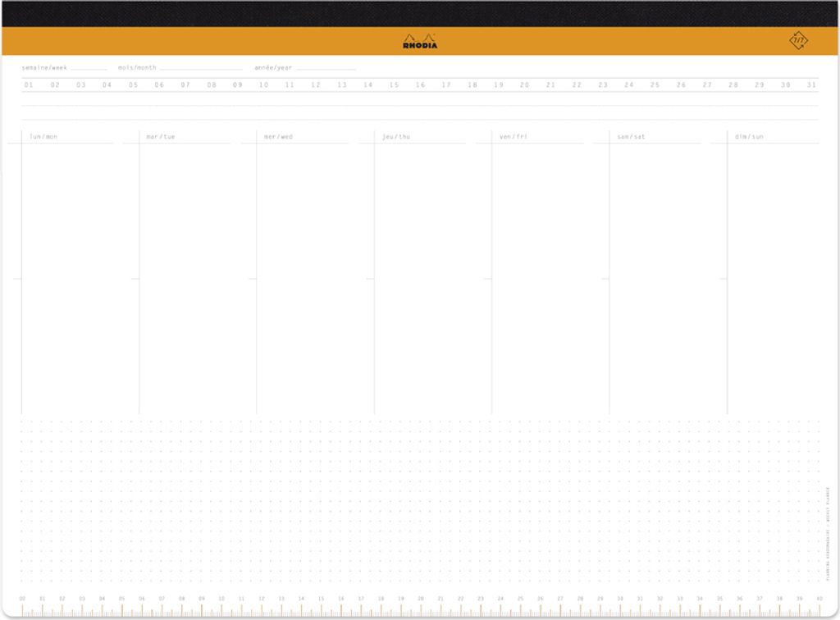Click the semaine/week blank field
Viewport: 840px width, 620px height.
[89, 68]
